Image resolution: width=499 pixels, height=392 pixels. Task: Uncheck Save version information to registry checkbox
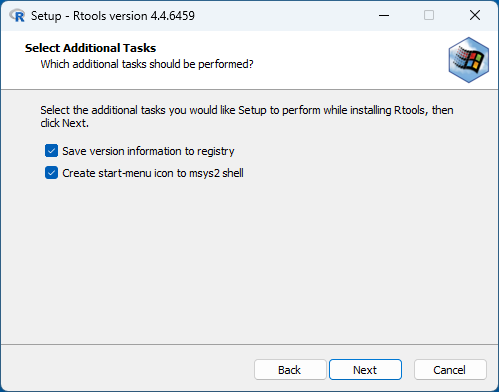coord(51,151)
